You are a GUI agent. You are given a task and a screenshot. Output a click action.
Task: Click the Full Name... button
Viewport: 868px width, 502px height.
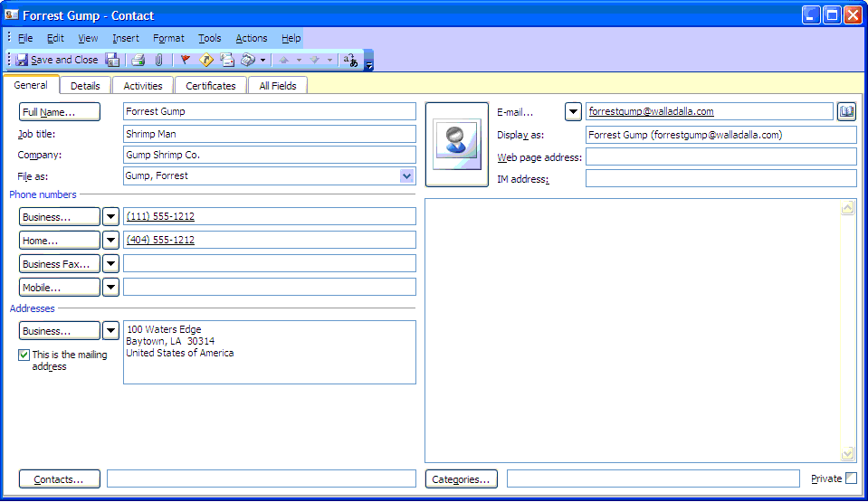pos(60,112)
